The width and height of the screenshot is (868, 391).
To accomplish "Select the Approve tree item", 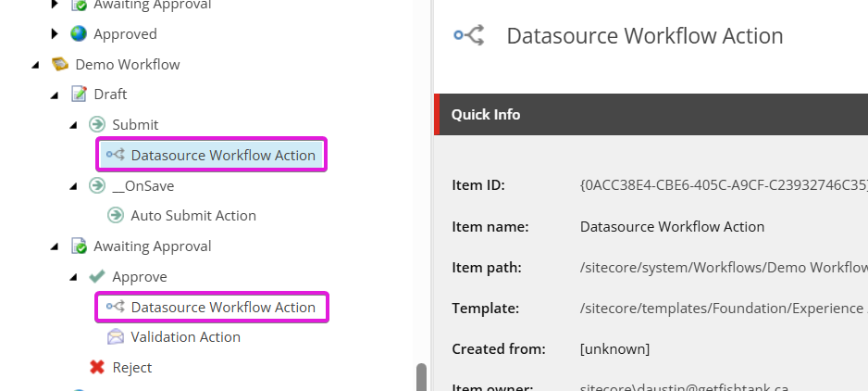I will click(x=140, y=276).
